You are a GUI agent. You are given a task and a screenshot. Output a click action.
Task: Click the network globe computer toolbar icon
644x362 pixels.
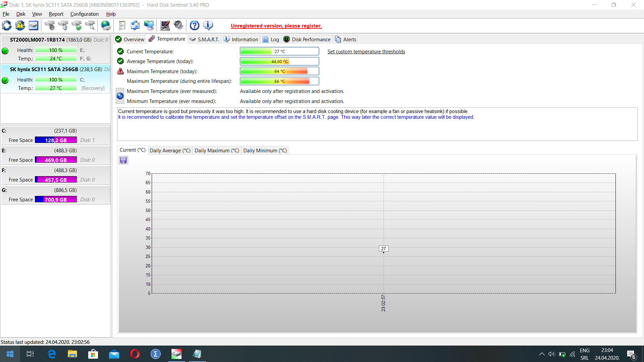click(149, 25)
